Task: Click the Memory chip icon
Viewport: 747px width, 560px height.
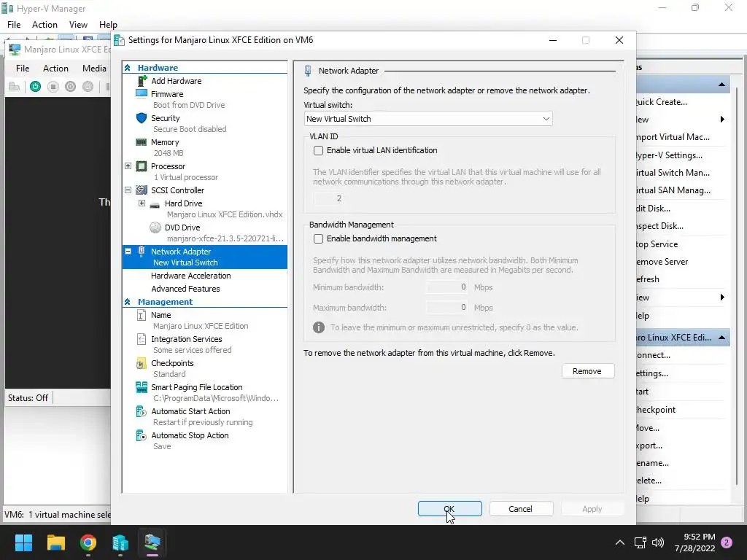Action: coord(142,142)
